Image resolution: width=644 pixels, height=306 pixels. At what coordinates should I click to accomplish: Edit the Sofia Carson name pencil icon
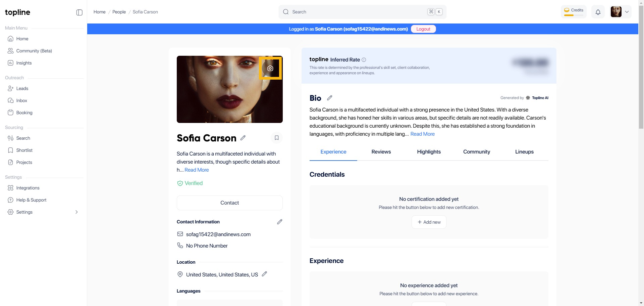[x=243, y=138]
